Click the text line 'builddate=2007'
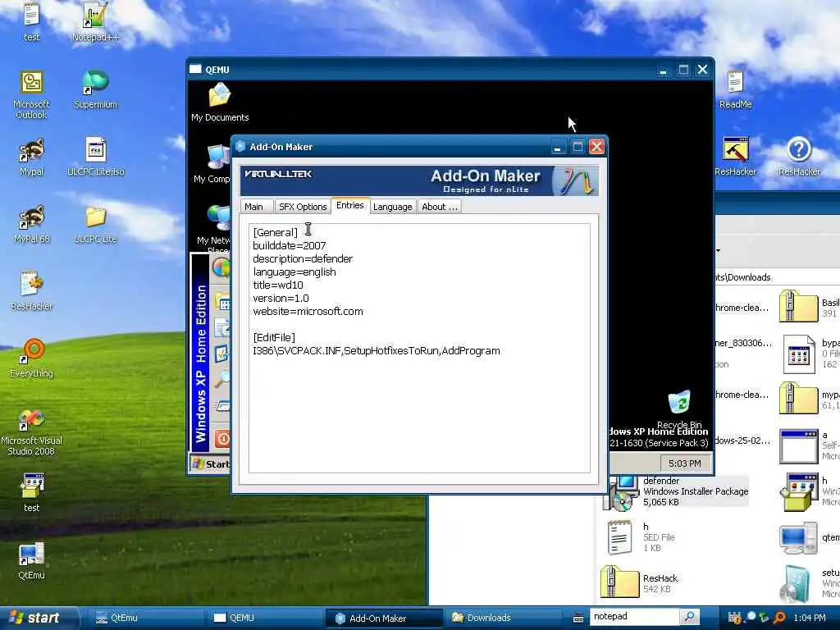The width and height of the screenshot is (840, 630). coord(290,245)
